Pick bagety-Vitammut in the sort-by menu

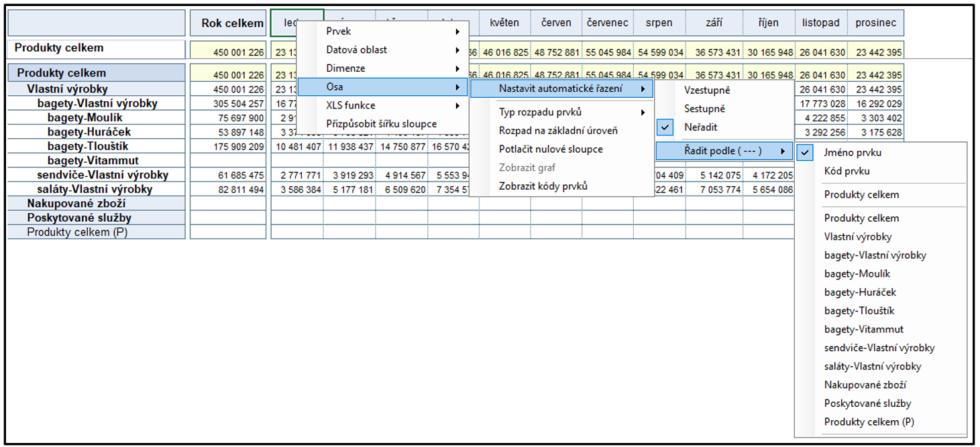pos(881,329)
